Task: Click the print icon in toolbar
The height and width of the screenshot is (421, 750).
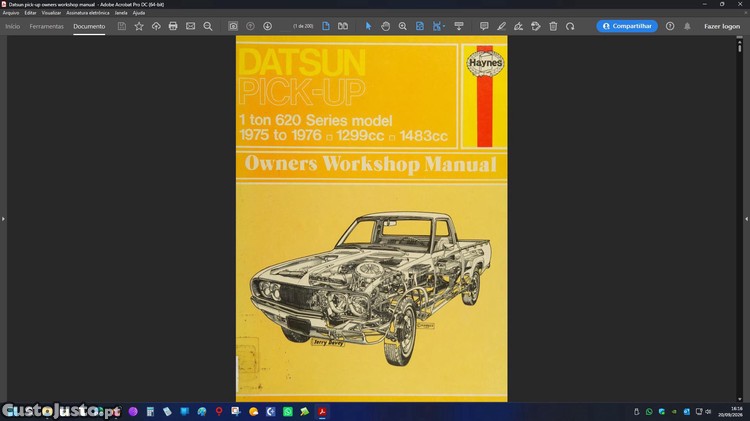Action: 173,26
